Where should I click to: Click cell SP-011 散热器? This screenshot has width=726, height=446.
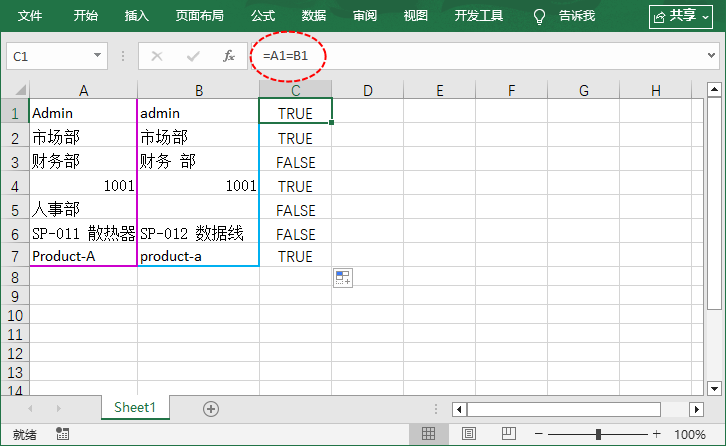pos(83,231)
